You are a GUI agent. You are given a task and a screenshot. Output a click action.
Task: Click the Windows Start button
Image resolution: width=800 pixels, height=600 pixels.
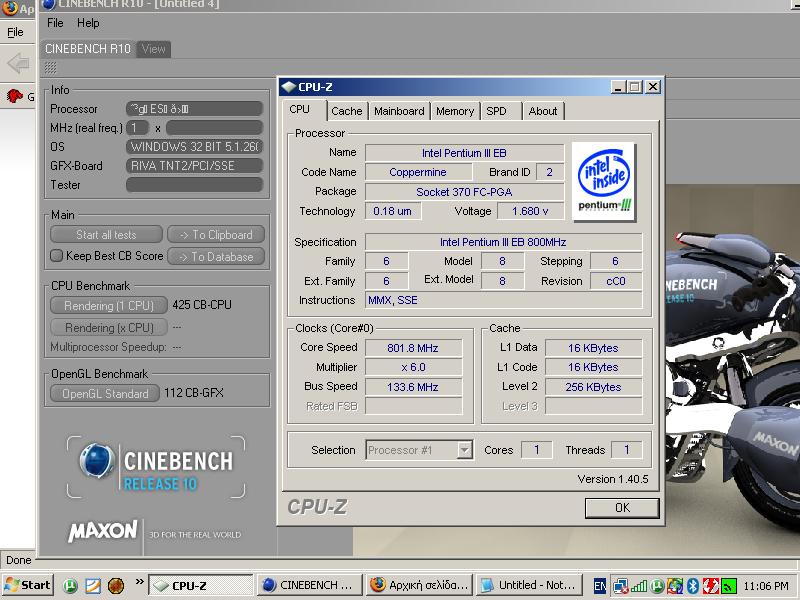pos(28,585)
